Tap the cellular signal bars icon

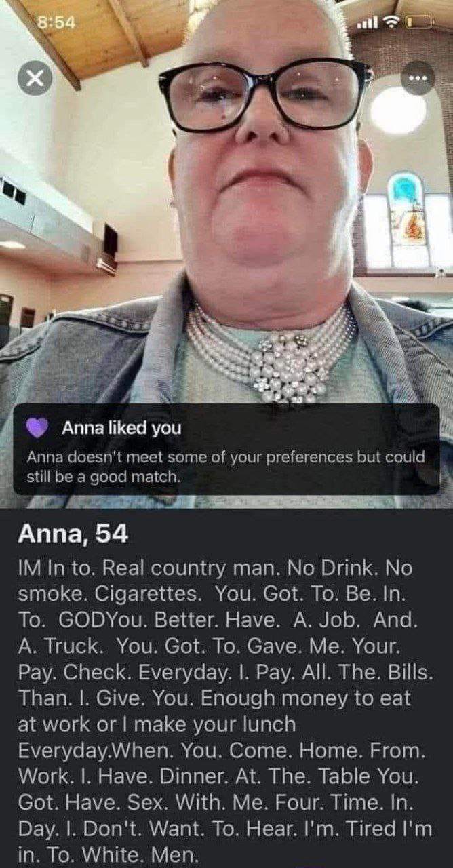click(369, 24)
